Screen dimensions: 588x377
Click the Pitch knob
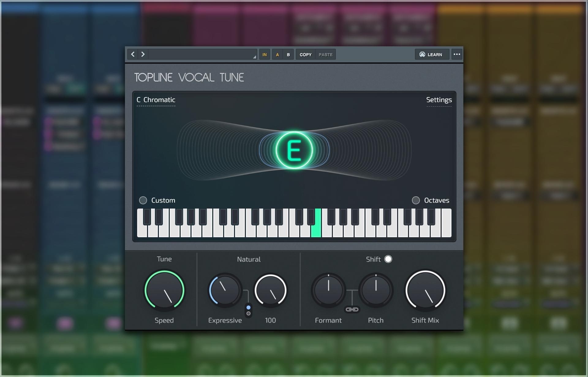pyautogui.click(x=376, y=290)
